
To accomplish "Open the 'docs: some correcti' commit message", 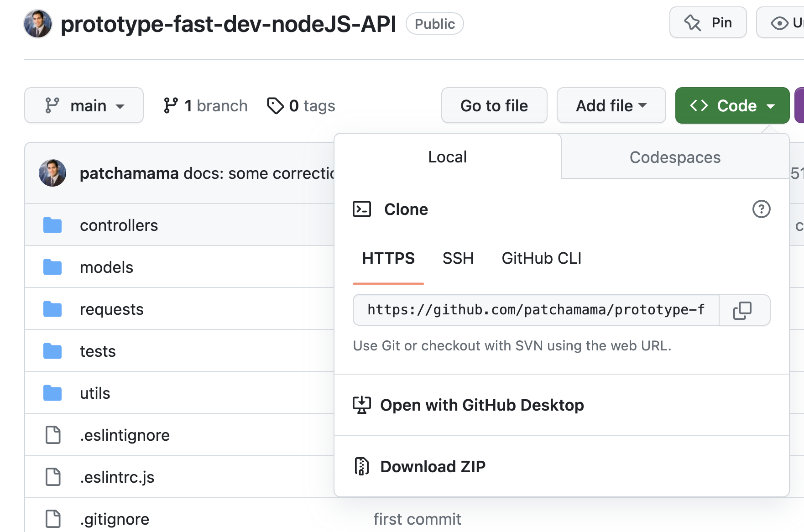I will tap(259, 173).
